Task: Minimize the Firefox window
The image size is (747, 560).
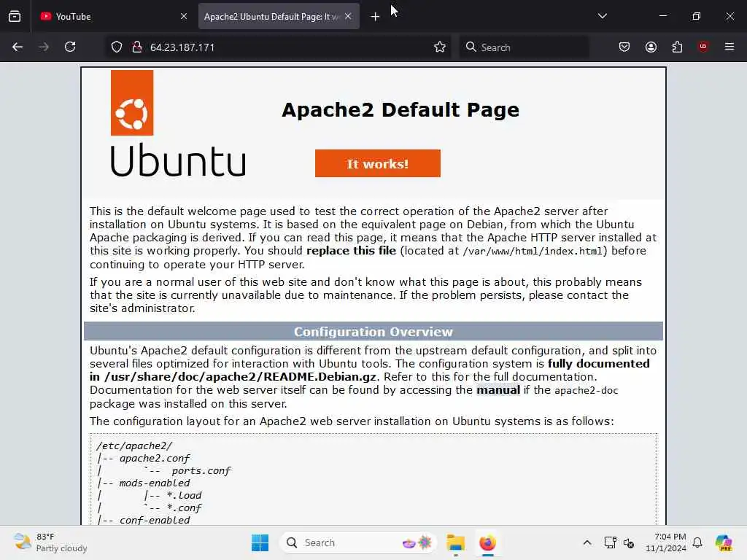Action: click(x=662, y=16)
